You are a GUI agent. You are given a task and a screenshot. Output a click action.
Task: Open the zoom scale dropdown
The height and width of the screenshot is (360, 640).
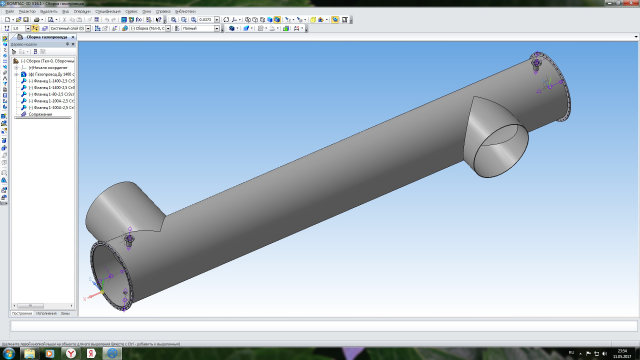(x=217, y=20)
